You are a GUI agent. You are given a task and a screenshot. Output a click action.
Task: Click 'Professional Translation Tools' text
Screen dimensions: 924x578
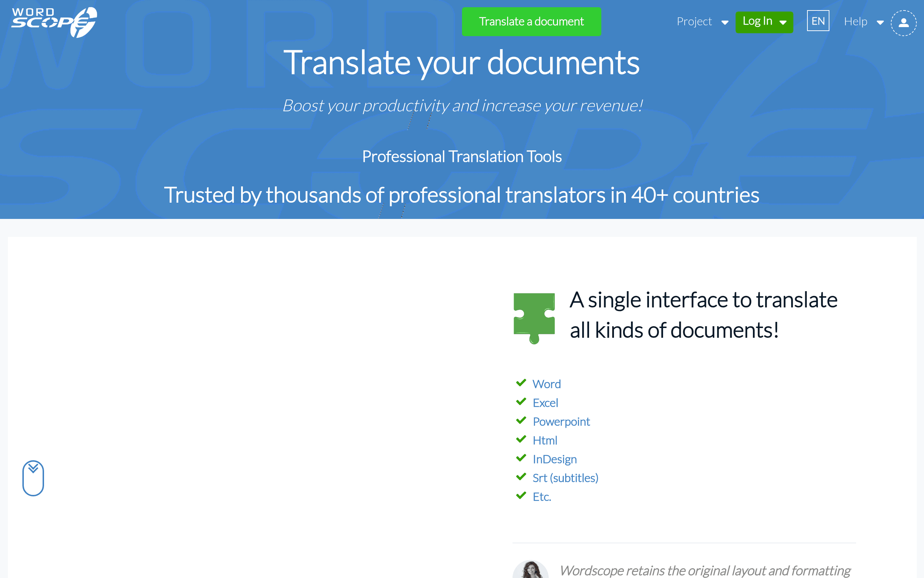[x=462, y=156]
